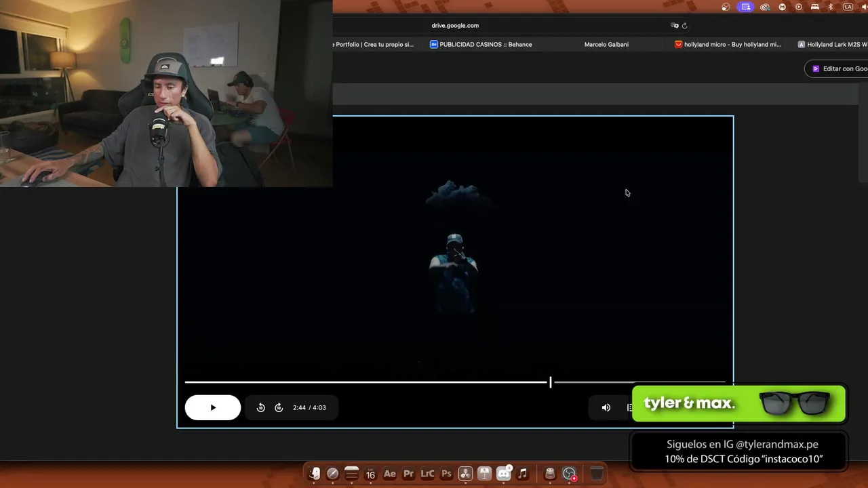Open Discord from the dock
This screenshot has height=488, width=868.
[x=504, y=474]
